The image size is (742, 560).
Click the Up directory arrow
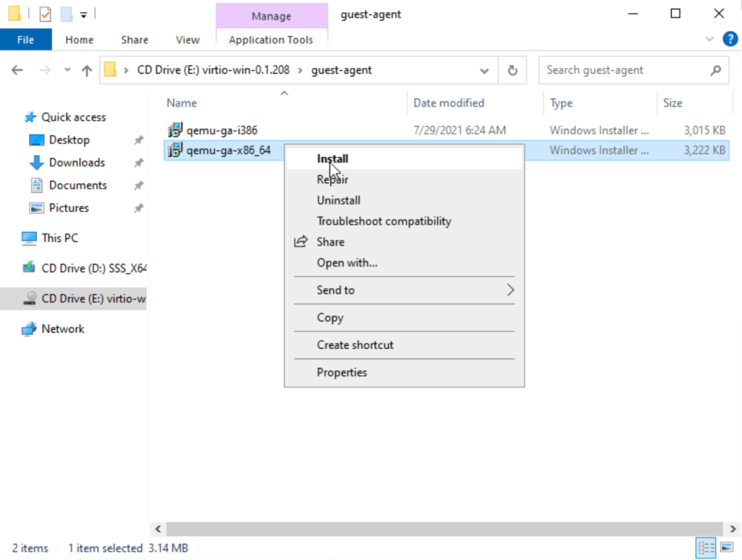click(x=87, y=70)
